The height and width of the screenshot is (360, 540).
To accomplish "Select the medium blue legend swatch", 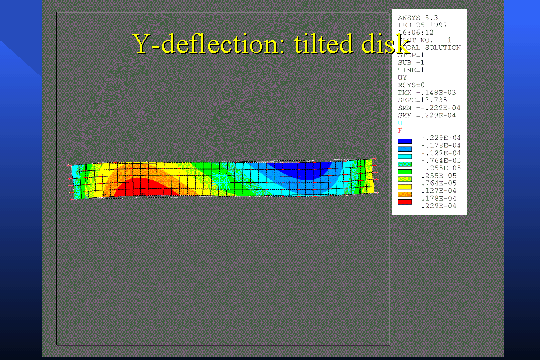I will point(405,149).
